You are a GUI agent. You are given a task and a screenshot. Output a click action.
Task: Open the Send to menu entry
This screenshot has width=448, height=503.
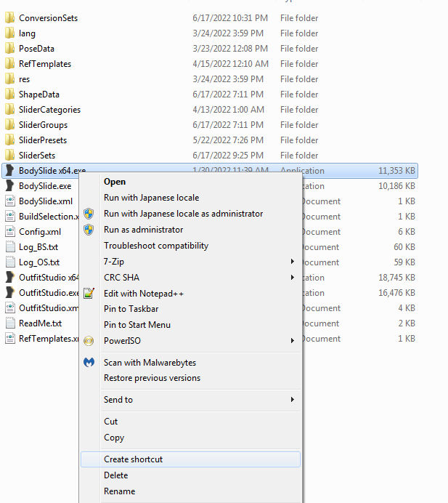190,400
